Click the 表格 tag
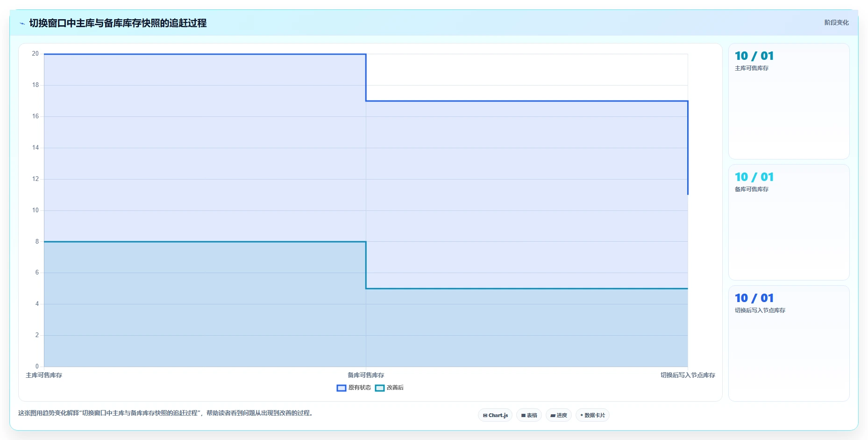The image size is (868, 440). click(529, 415)
